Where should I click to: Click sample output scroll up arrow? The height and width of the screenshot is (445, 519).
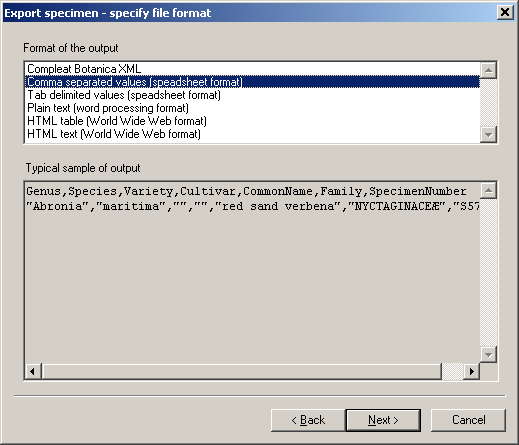coord(488,191)
